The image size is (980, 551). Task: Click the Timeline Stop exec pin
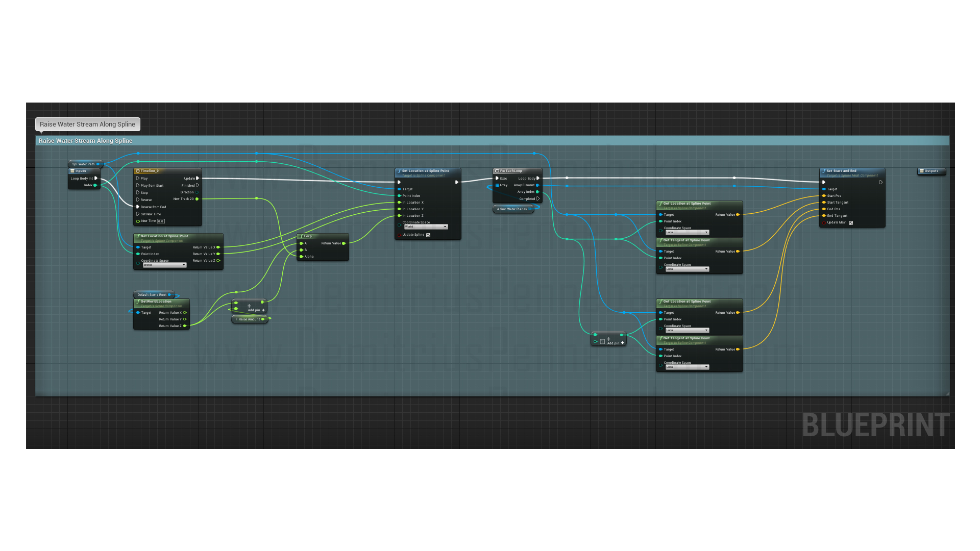point(138,193)
